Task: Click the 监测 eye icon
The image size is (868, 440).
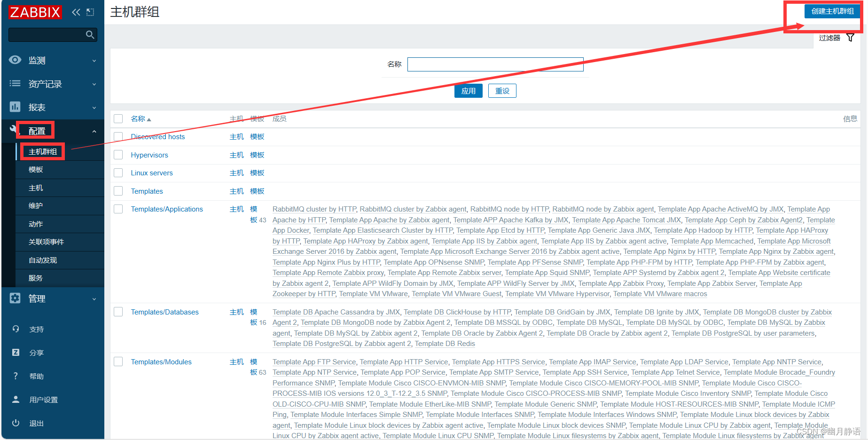Action: coord(15,60)
